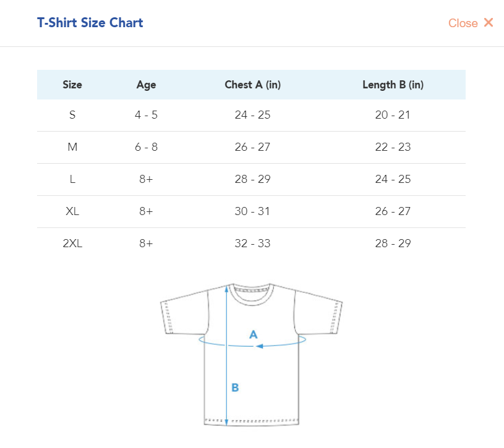
Task: Click the 28 - 29 chest value for L
Action: pos(252,179)
